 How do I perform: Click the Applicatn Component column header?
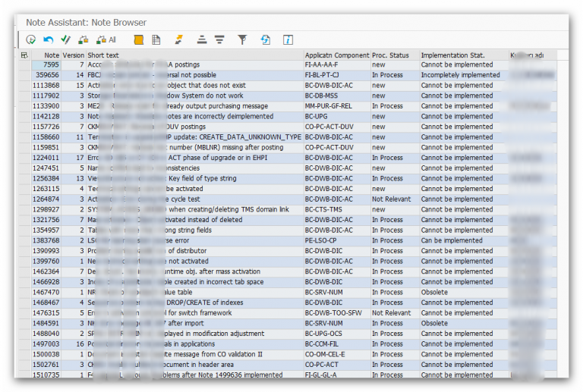click(336, 55)
